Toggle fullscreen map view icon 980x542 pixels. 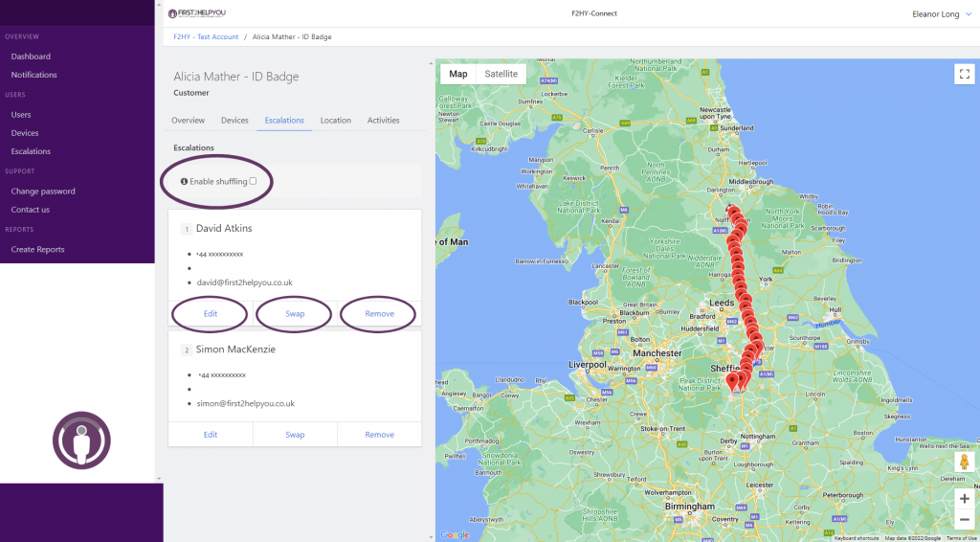pos(965,74)
